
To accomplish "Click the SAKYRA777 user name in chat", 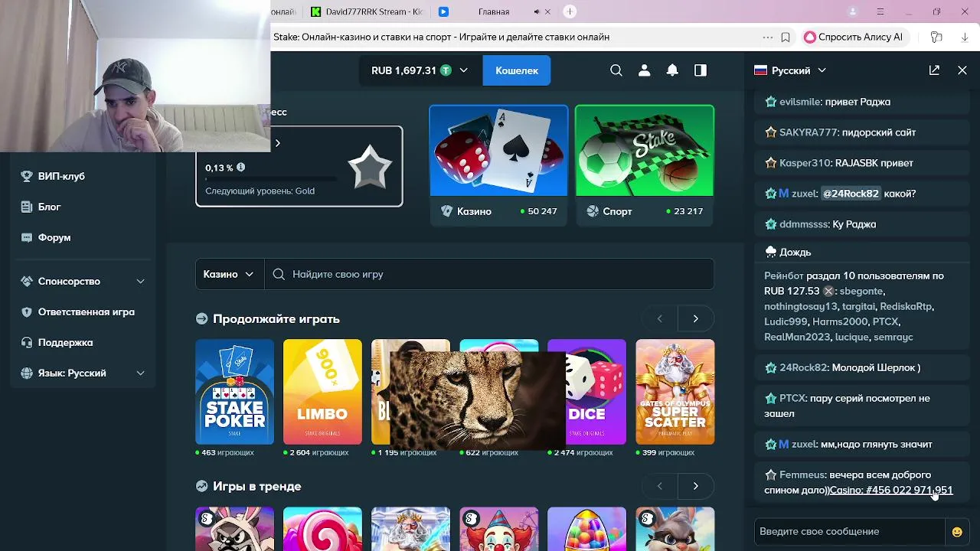I will (808, 132).
